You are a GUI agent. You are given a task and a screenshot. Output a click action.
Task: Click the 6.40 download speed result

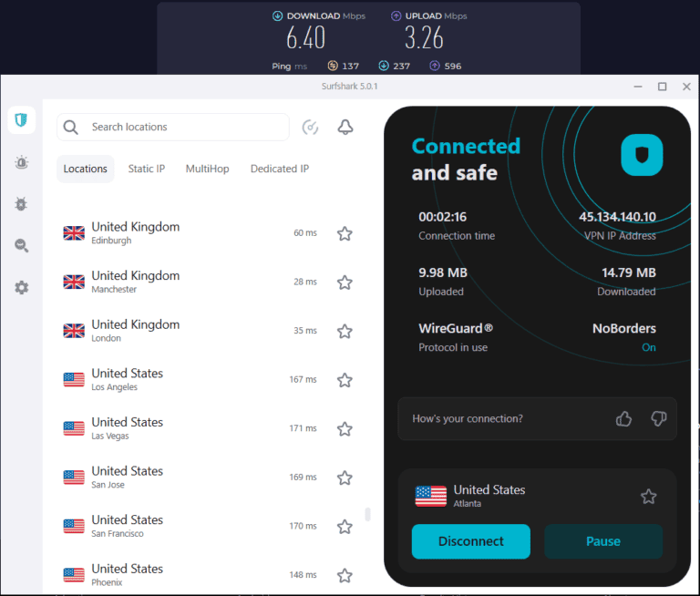[306, 38]
